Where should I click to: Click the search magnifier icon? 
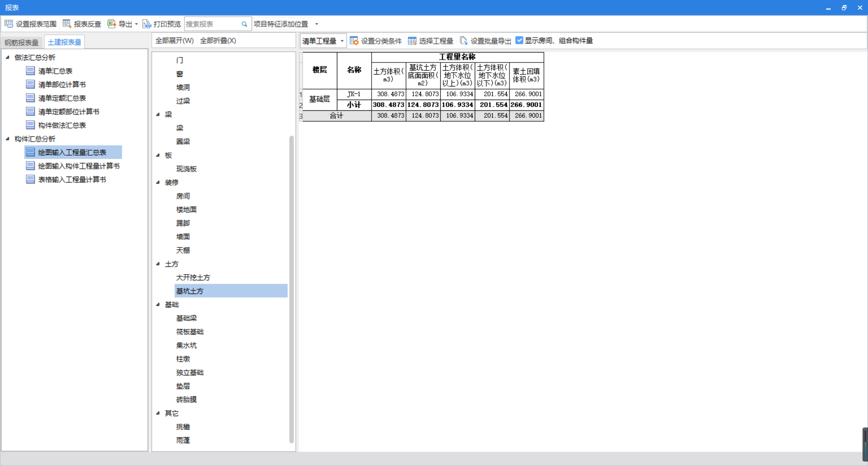(245, 24)
